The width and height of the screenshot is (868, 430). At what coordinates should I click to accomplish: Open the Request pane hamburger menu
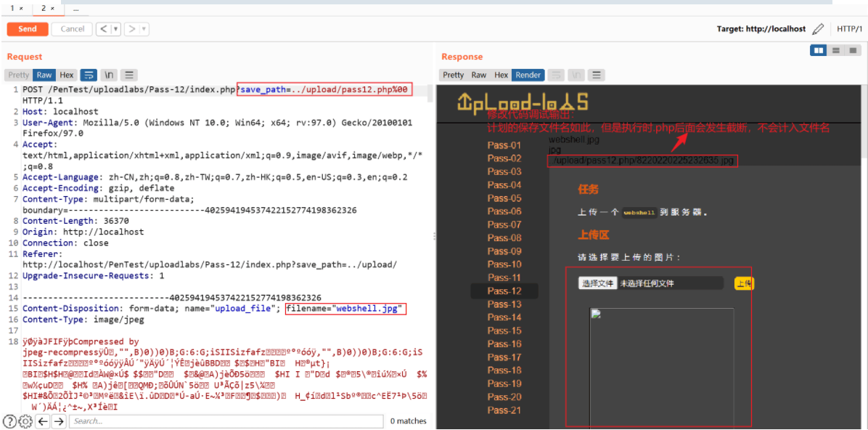click(128, 75)
